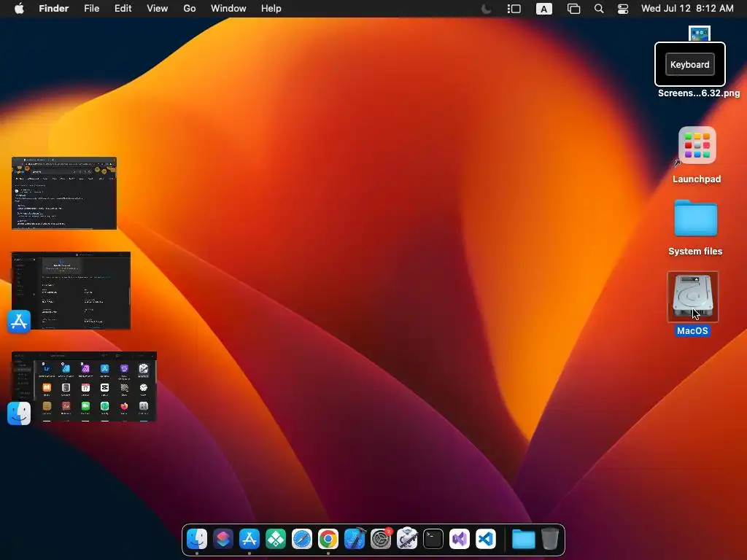Open keyboard input source menu

click(x=543, y=9)
